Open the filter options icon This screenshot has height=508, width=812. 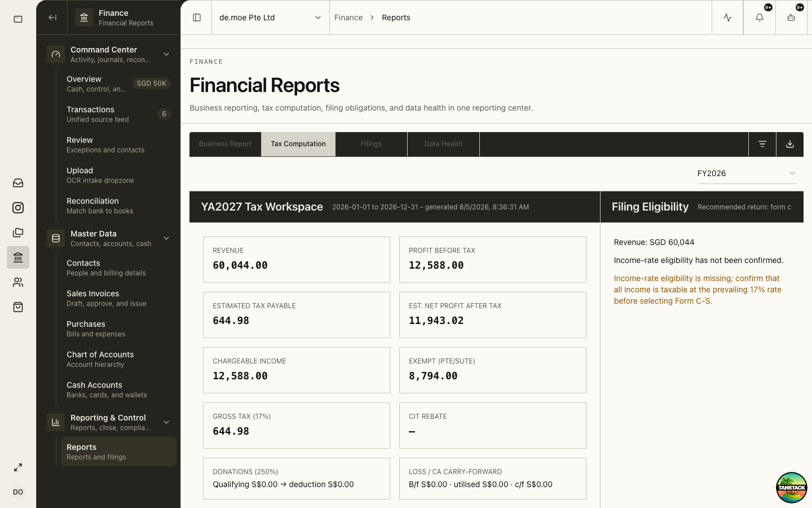(762, 144)
